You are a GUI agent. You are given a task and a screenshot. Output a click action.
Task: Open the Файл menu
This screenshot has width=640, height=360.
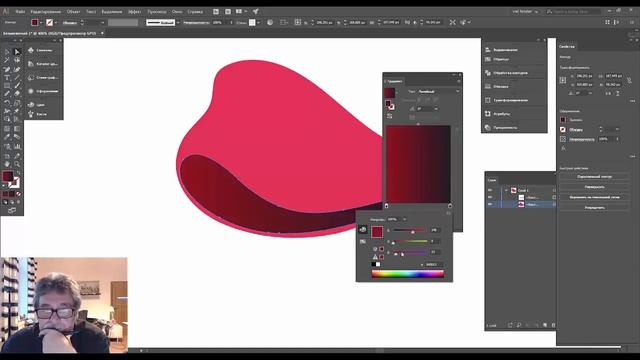[20, 12]
